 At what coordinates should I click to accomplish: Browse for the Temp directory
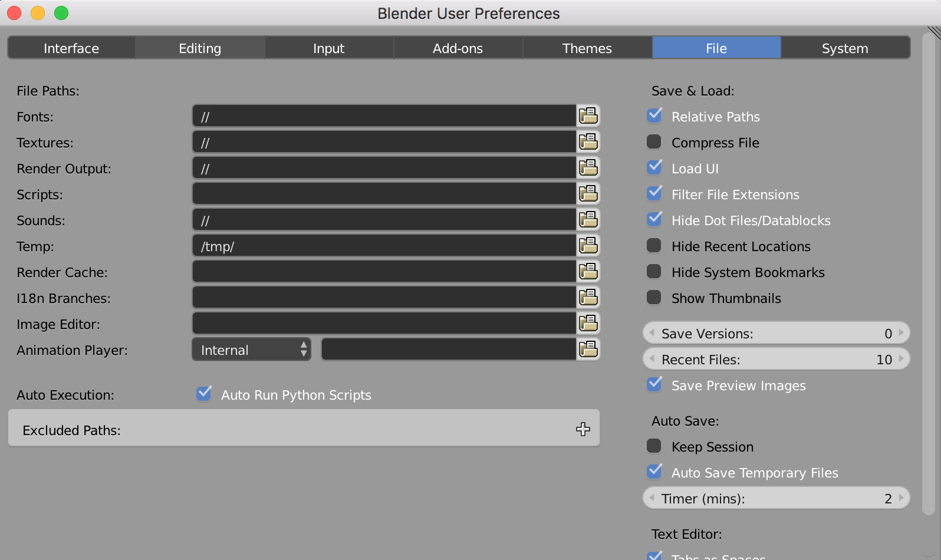pos(588,246)
